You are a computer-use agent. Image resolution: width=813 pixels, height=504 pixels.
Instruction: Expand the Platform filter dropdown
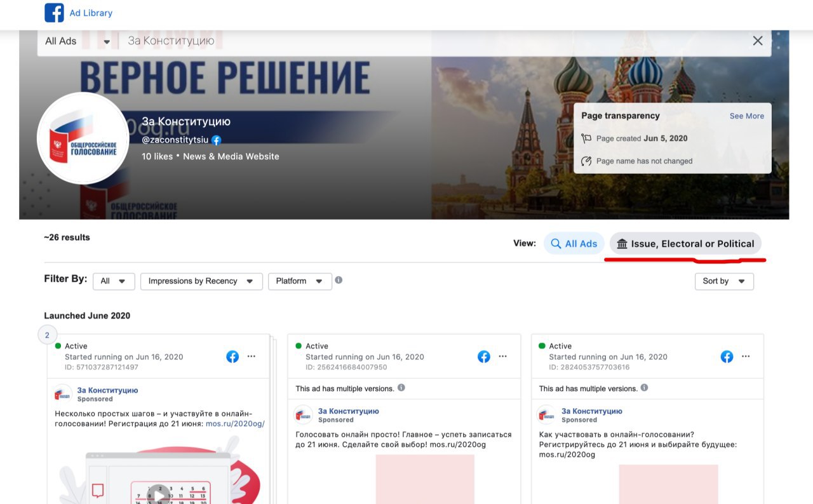point(300,281)
